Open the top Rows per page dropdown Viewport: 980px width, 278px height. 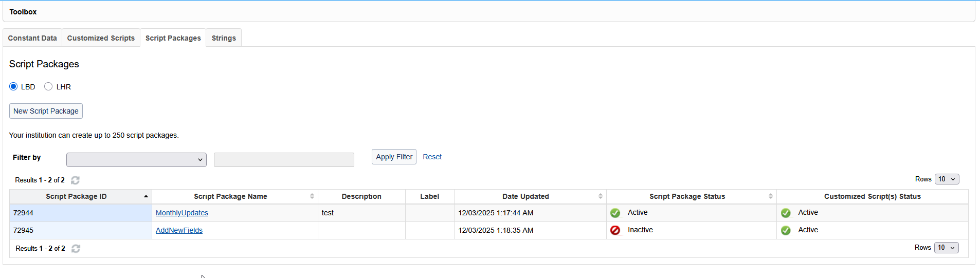click(947, 179)
